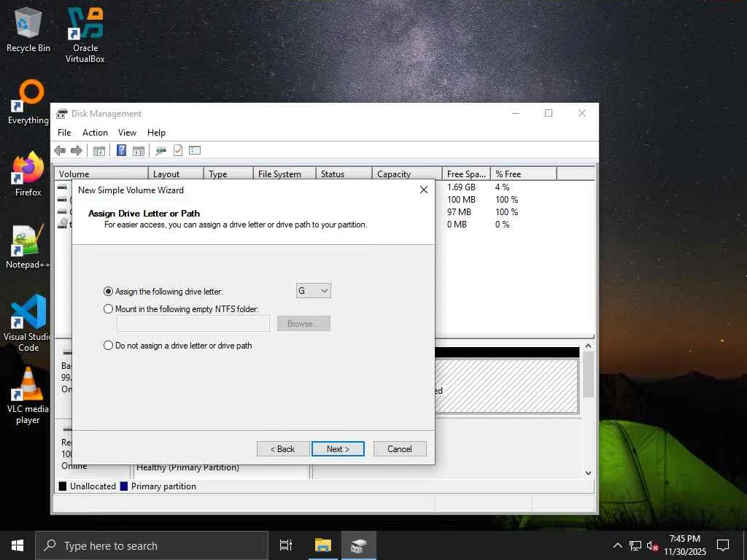This screenshot has width=747, height=560.
Task: Select Assign the following drive letter option
Action: (108, 292)
